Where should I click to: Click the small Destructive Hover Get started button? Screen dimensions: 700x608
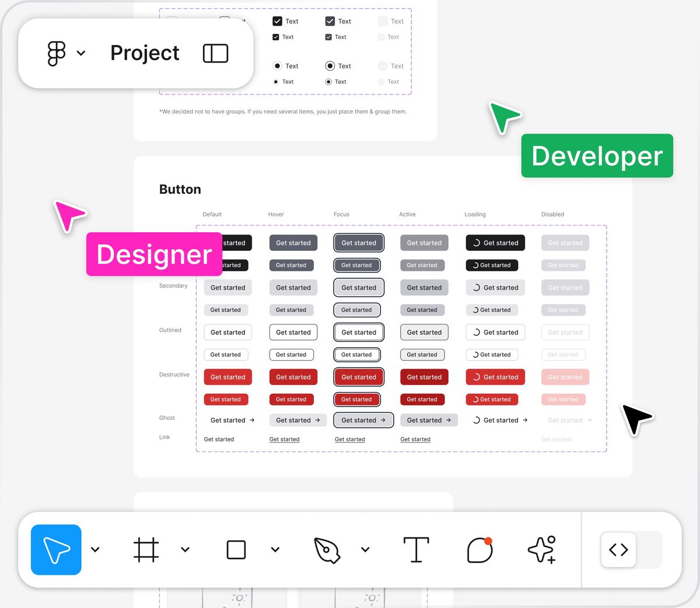tap(292, 400)
